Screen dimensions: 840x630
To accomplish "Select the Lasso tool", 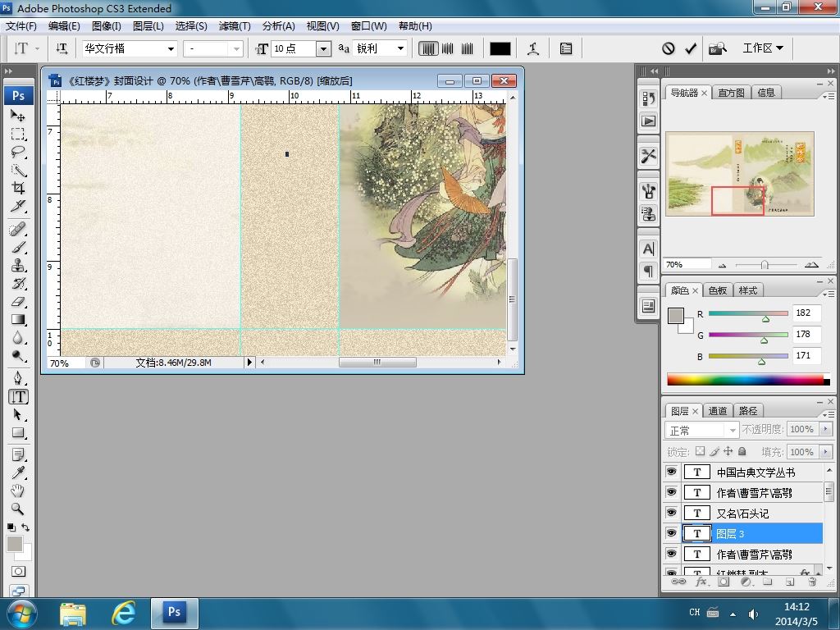I will coord(18,152).
